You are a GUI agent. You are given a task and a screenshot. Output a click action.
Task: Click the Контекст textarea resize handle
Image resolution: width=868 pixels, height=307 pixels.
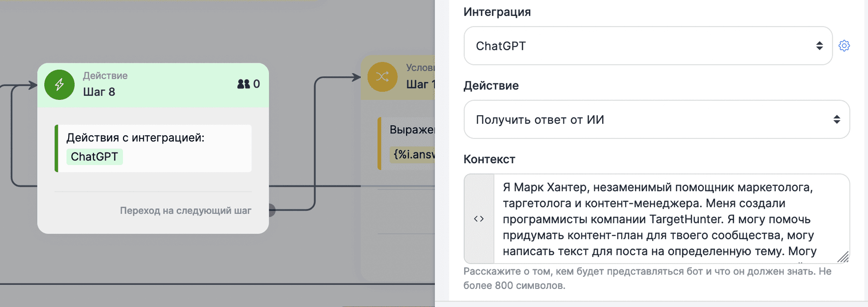click(843, 257)
